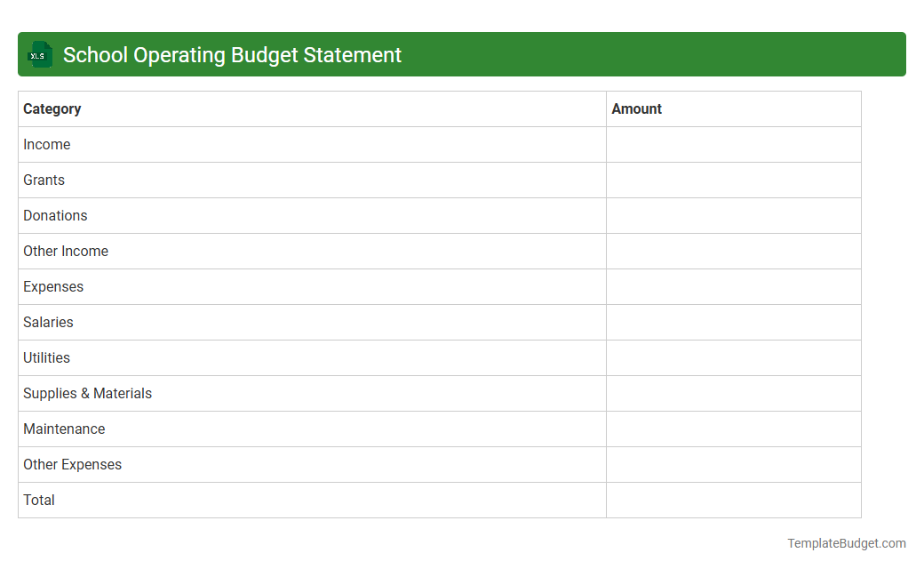Select the Supplies & Materials row
Screen dimensions: 924x569
click(87, 393)
